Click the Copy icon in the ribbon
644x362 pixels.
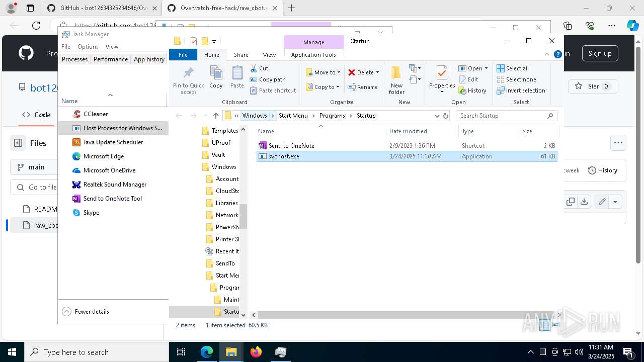point(216,77)
